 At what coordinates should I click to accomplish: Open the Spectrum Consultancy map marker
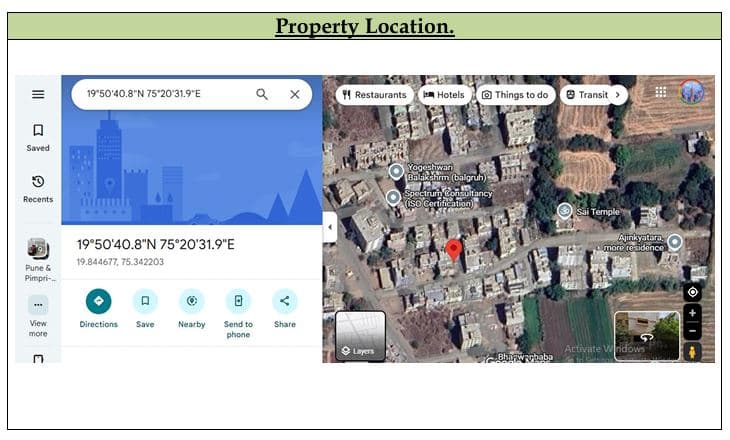pyautogui.click(x=393, y=198)
